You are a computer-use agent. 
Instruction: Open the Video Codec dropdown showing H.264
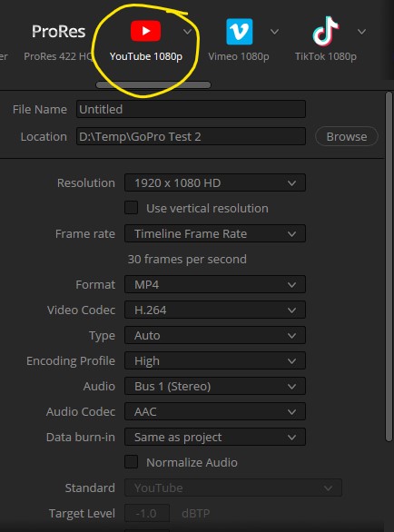(215, 310)
